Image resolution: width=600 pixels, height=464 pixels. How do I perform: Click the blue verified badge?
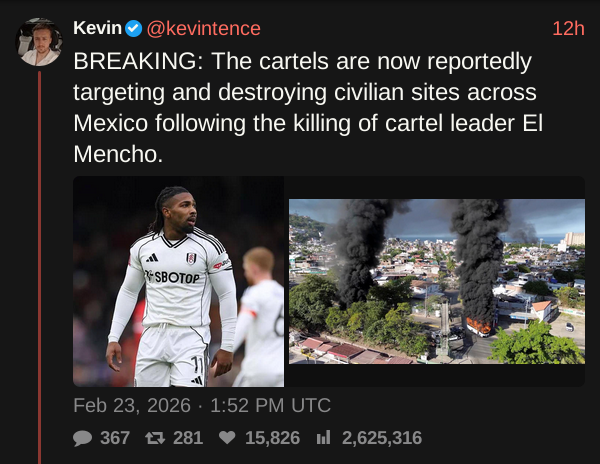pyautogui.click(x=134, y=29)
